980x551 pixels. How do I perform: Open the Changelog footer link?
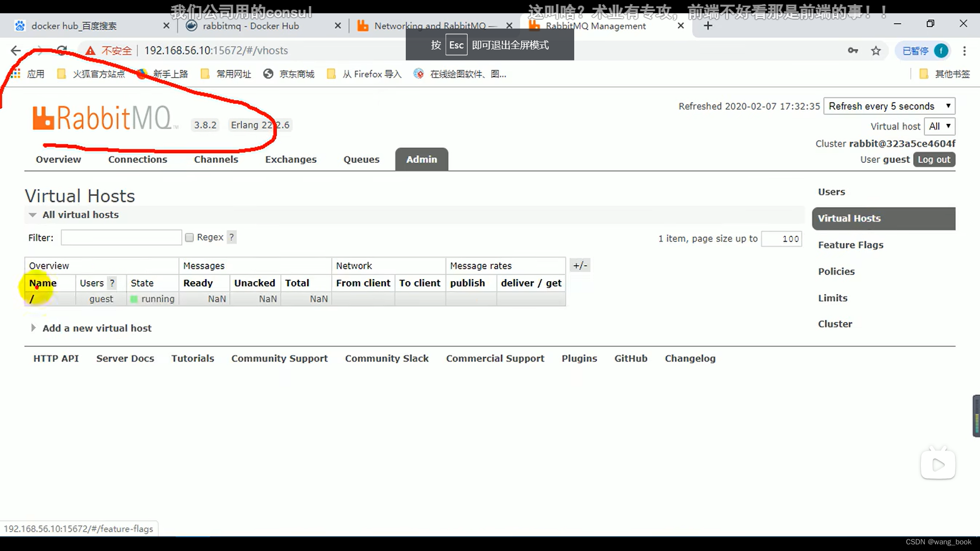(x=690, y=358)
